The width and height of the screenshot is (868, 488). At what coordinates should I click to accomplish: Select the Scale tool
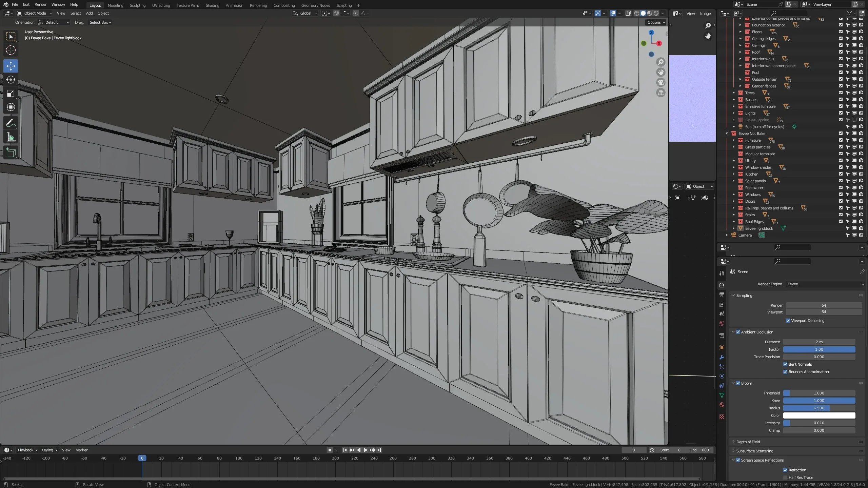tap(11, 94)
